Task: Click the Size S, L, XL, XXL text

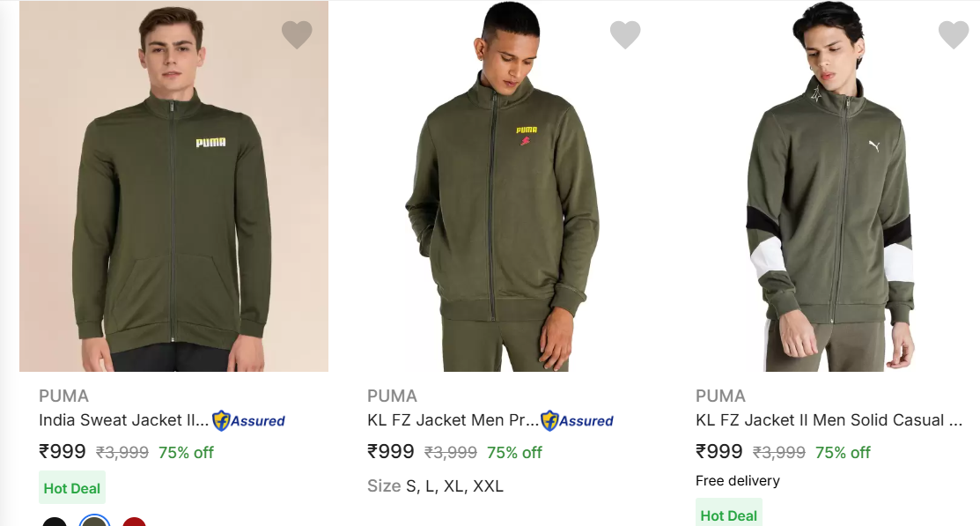Action: coord(435,485)
